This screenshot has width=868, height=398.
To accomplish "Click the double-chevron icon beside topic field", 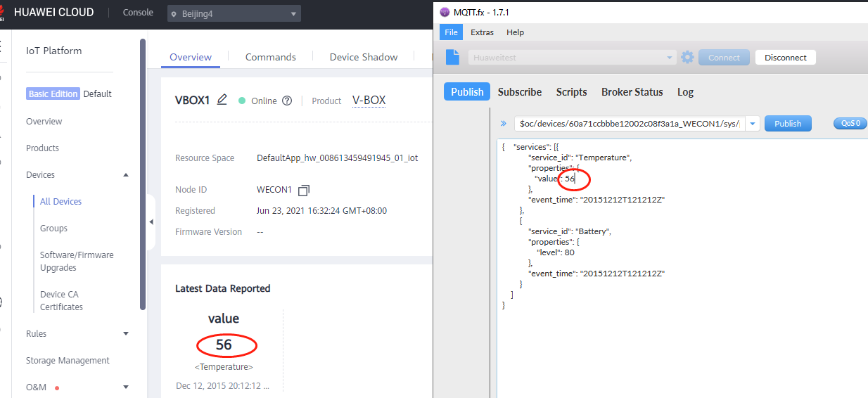I will [504, 124].
